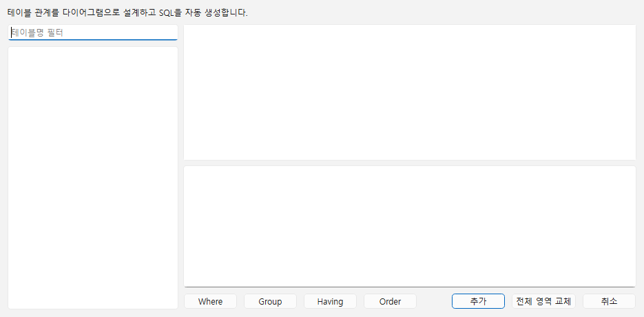Open the Order clause editor
The width and height of the screenshot is (644, 317).
(390, 301)
